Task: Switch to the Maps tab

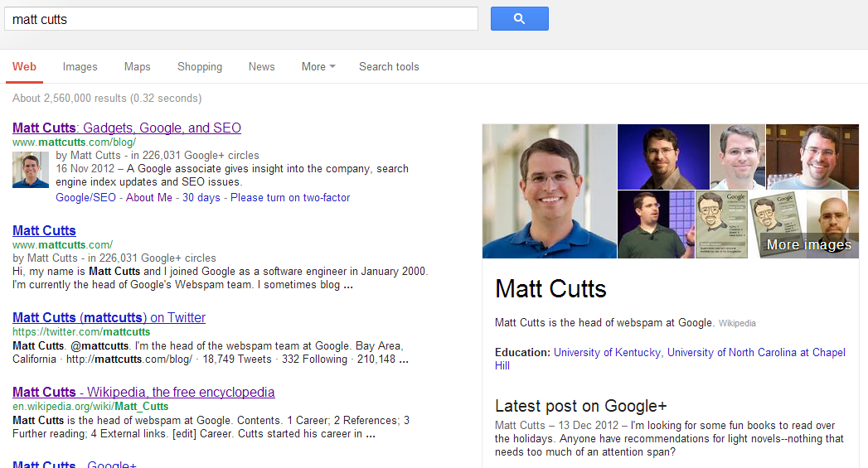Action: [x=138, y=66]
